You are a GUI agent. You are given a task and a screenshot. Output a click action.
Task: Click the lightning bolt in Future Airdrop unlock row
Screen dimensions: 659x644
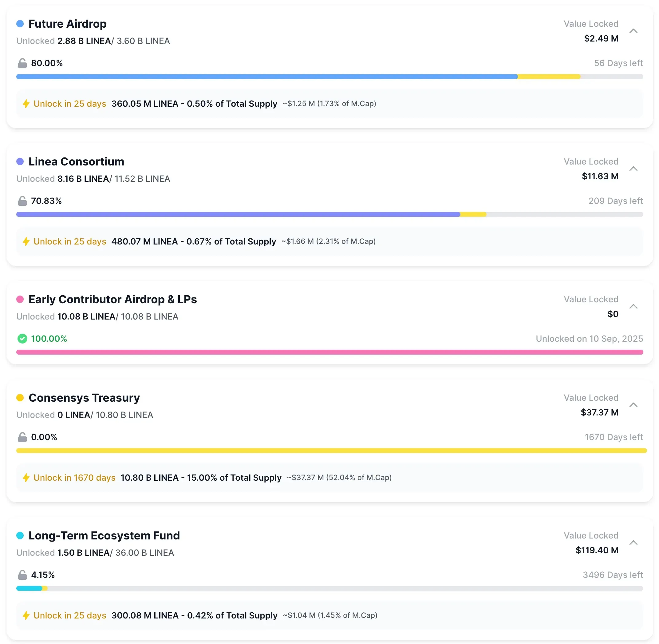26,104
